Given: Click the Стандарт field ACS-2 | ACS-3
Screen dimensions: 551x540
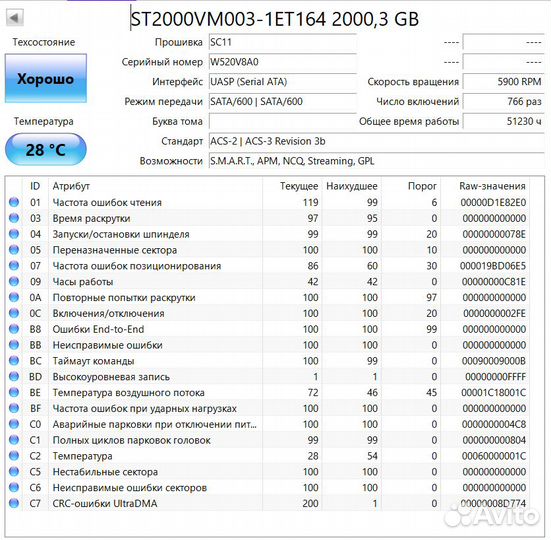Looking at the screenshot, I should [x=376, y=141].
